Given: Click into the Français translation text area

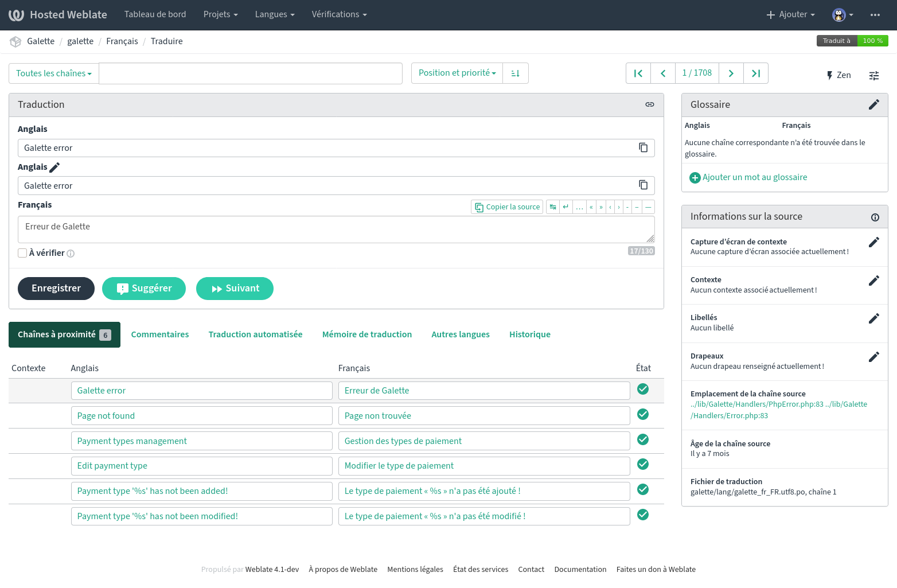Looking at the screenshot, I should [x=336, y=229].
